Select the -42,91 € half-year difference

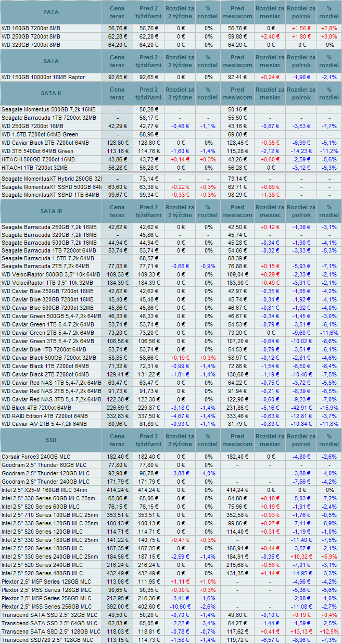[x=301, y=407]
